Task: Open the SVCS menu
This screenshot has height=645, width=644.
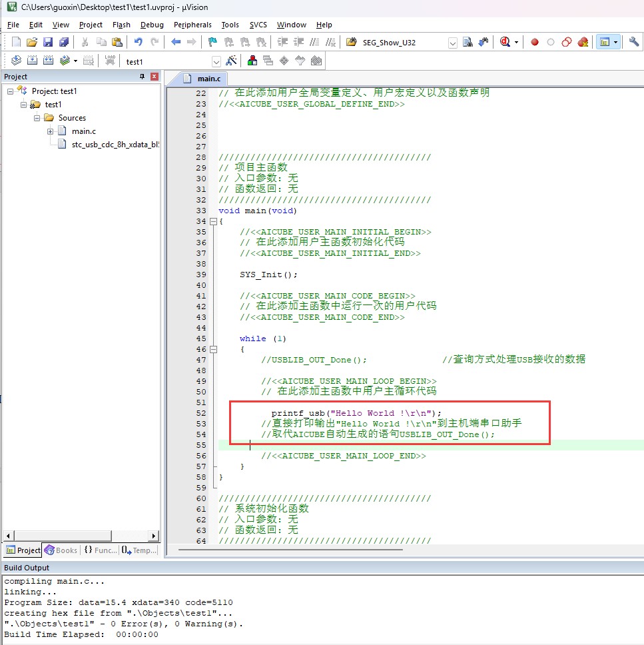Action: pyautogui.click(x=258, y=25)
